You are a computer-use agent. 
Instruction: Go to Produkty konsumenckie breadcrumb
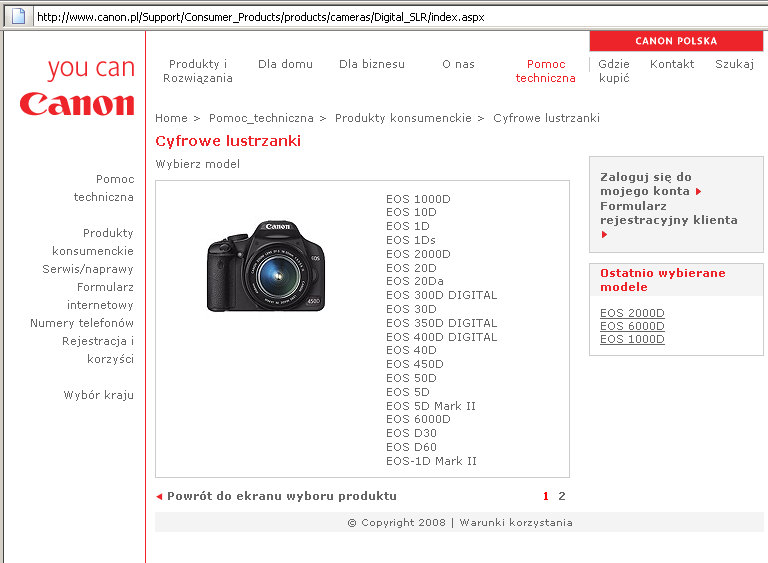click(x=403, y=118)
